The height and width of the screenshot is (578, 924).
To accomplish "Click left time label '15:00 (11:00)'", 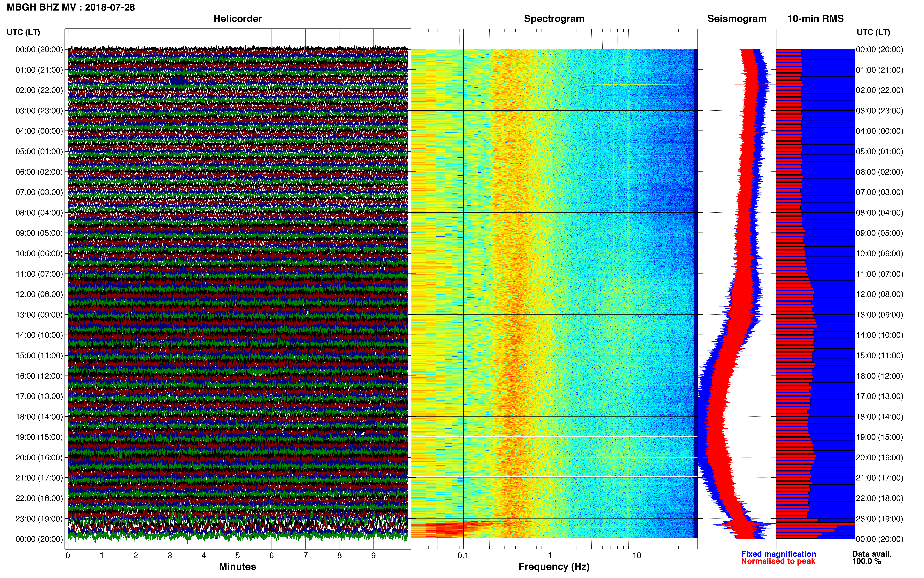I will (39, 355).
